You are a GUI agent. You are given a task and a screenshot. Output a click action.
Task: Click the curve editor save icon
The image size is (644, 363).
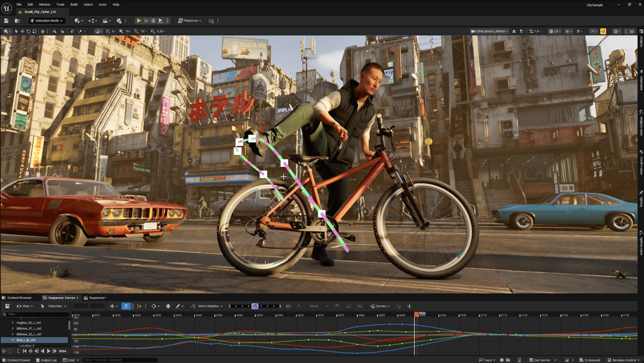click(x=7, y=306)
